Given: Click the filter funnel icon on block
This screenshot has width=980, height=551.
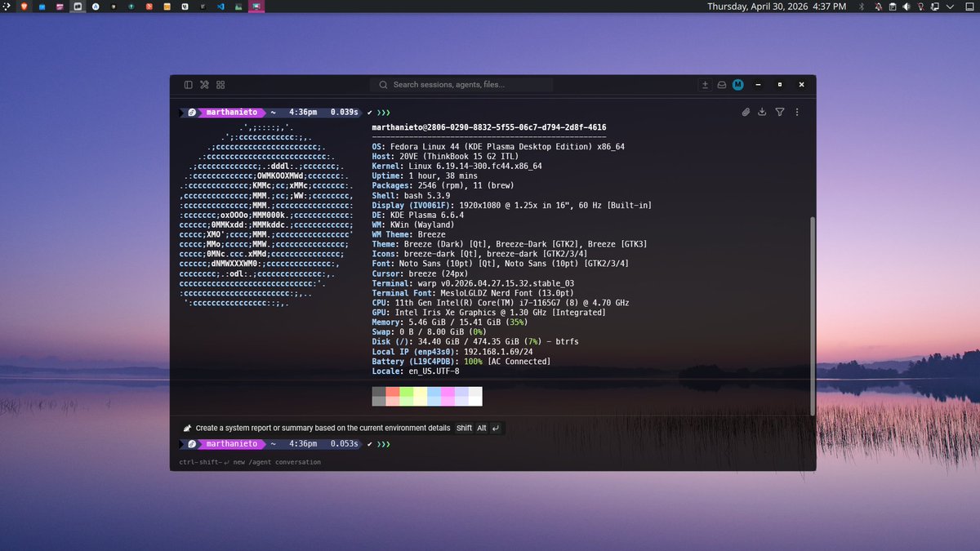Looking at the screenshot, I should [x=780, y=113].
